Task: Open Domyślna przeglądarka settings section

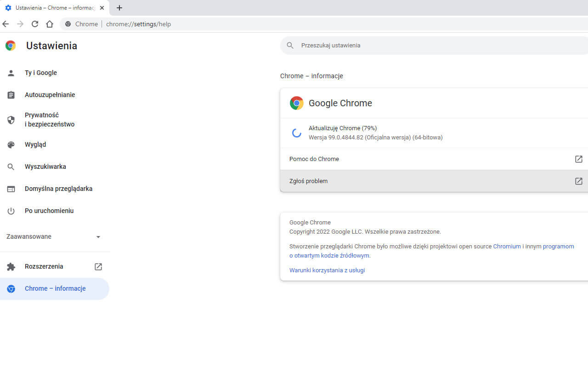Action: (55, 189)
